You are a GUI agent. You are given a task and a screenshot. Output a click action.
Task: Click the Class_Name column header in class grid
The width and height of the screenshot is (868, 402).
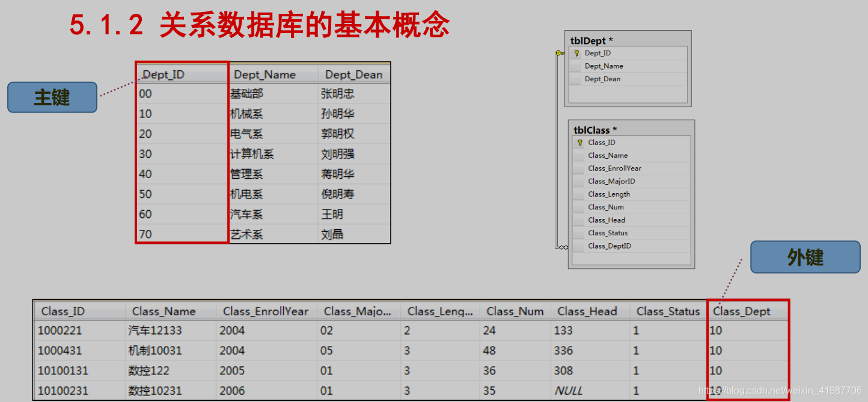[x=171, y=311]
